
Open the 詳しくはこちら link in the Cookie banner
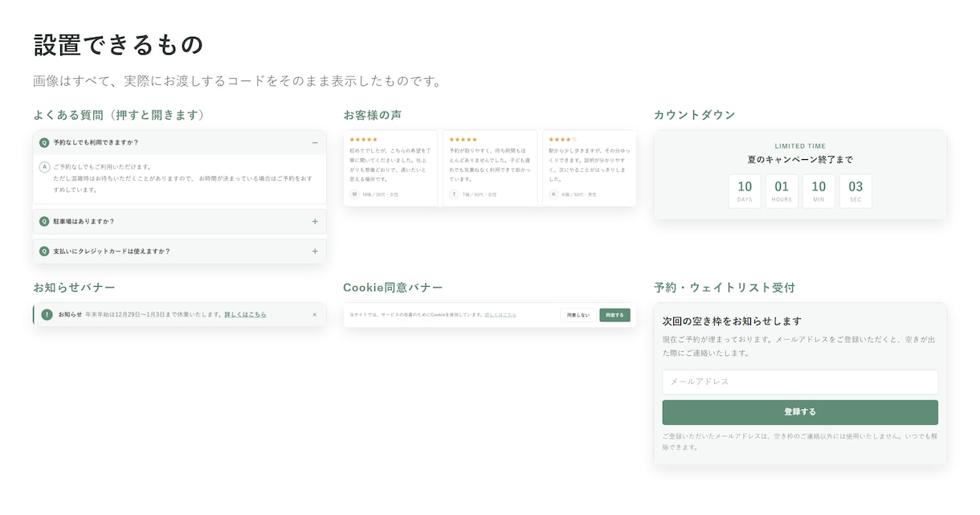click(500, 315)
